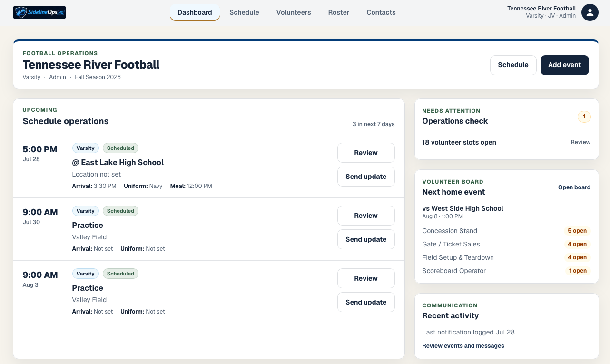Click the @ East Lake High School title
Viewport: 610px width, 364px height.
118,162
